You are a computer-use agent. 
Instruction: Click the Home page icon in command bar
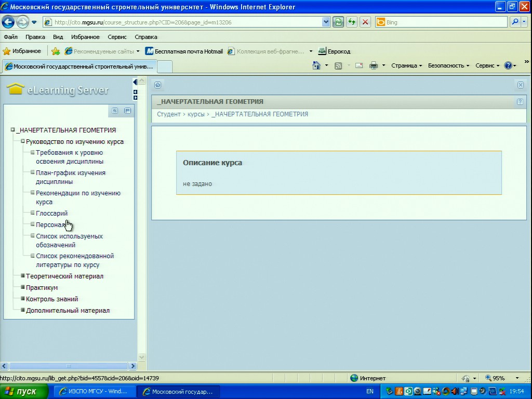pyautogui.click(x=316, y=65)
